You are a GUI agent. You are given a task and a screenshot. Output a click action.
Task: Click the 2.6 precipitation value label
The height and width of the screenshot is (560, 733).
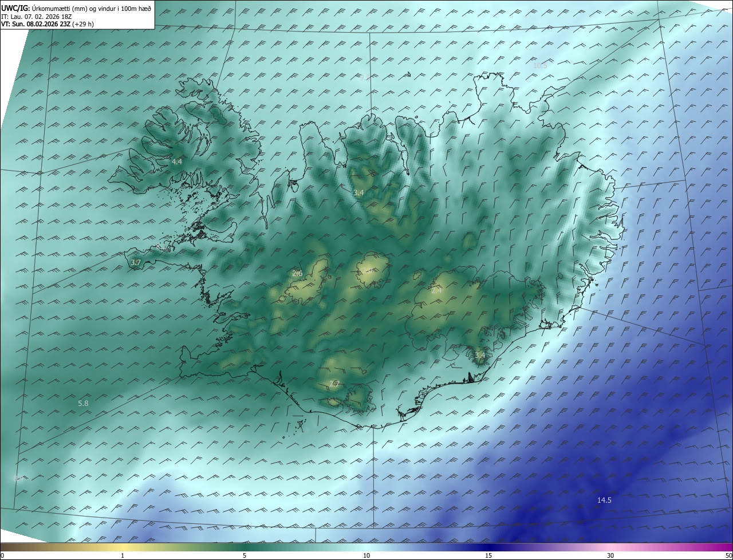click(297, 274)
